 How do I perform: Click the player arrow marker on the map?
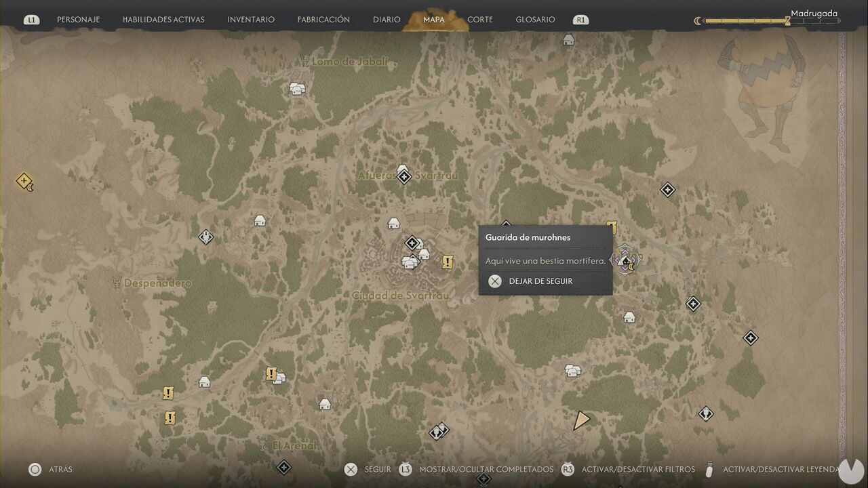581,420
